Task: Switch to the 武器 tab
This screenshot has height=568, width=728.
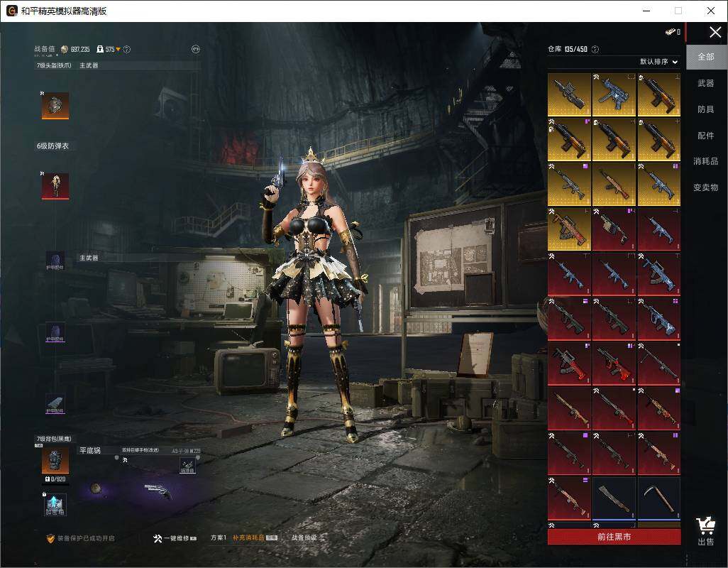Action: click(x=706, y=83)
